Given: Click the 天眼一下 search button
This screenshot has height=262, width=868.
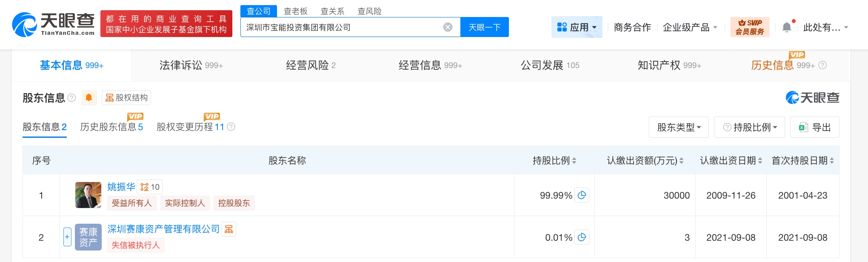Looking at the screenshot, I should (484, 27).
